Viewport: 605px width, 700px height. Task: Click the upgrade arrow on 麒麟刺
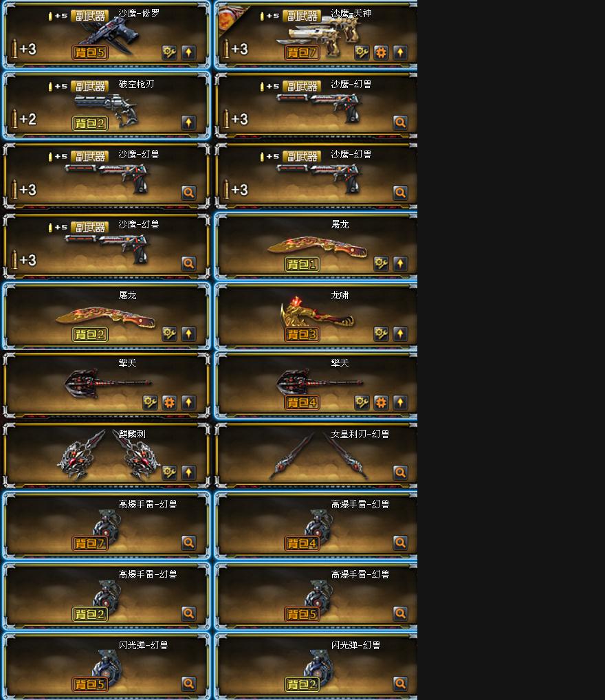click(x=189, y=472)
